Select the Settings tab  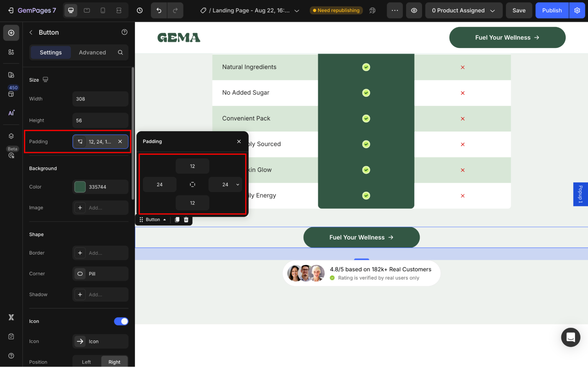[51, 52]
